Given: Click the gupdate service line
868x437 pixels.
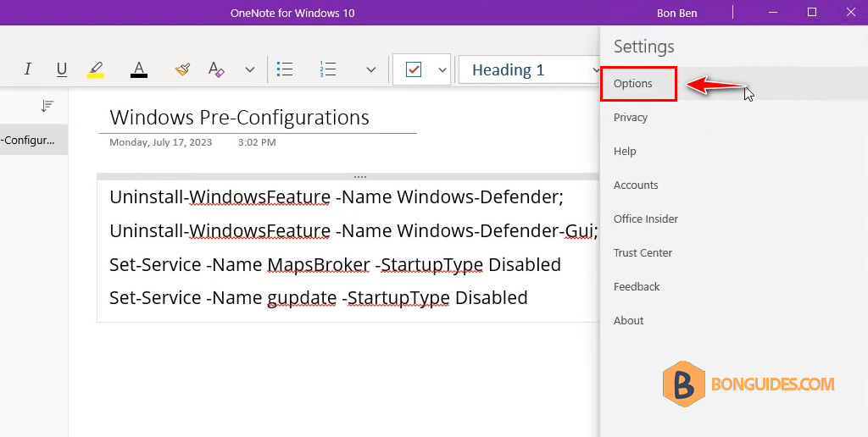Looking at the screenshot, I should click(319, 297).
